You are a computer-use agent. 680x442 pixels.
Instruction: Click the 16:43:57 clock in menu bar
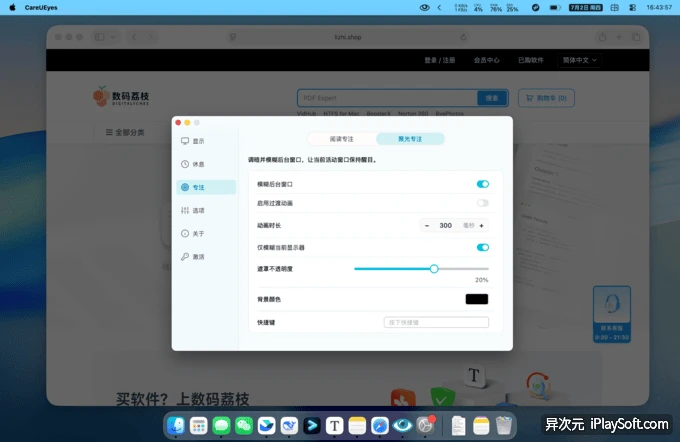pyautogui.click(x=659, y=7)
